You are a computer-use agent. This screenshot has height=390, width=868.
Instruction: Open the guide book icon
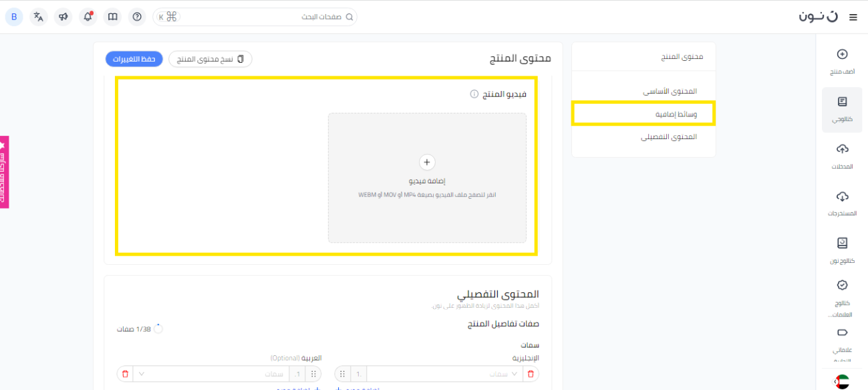[113, 17]
